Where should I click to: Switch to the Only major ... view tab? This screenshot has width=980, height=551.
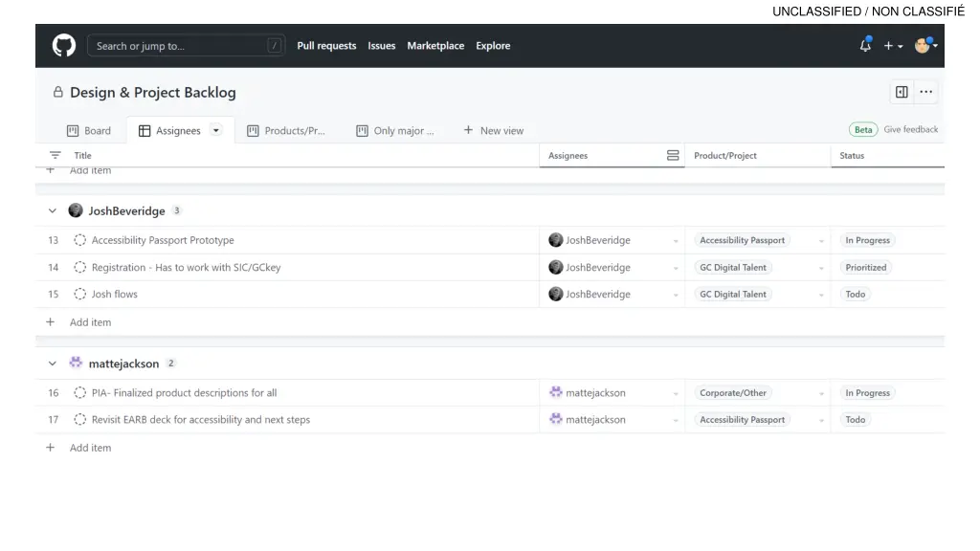395,130
